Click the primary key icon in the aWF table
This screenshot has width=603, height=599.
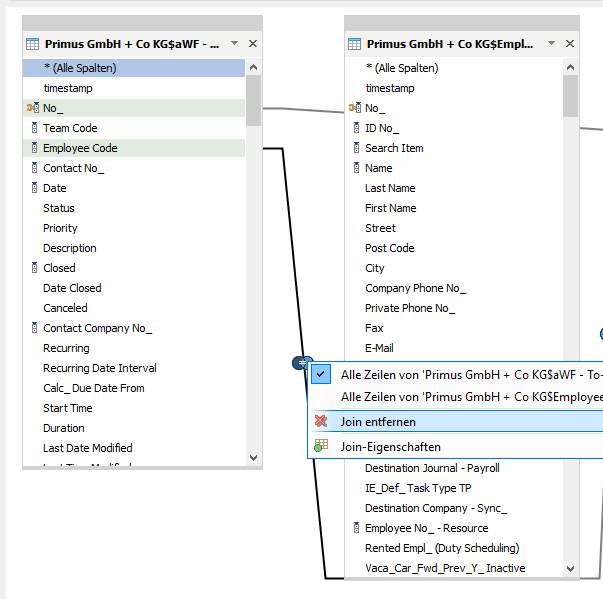(x=33, y=108)
